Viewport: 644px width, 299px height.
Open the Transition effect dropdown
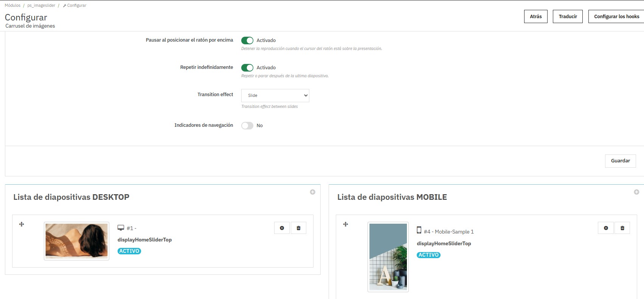pyautogui.click(x=275, y=95)
